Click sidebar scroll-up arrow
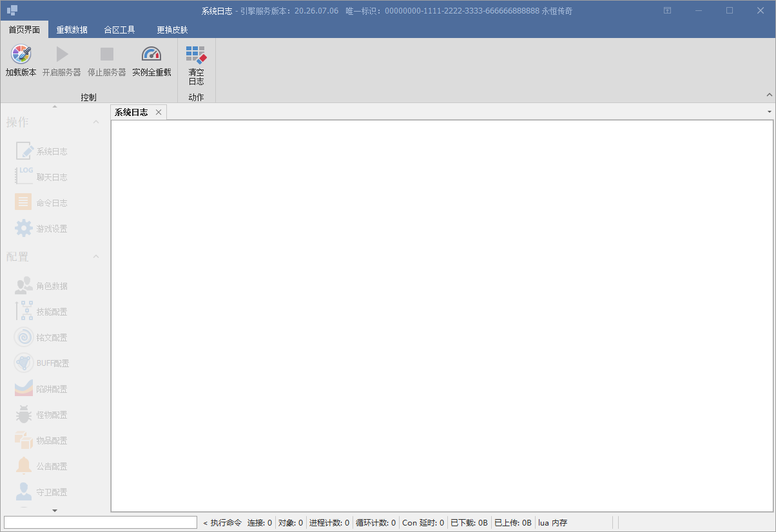The image size is (776, 532). pos(55,106)
